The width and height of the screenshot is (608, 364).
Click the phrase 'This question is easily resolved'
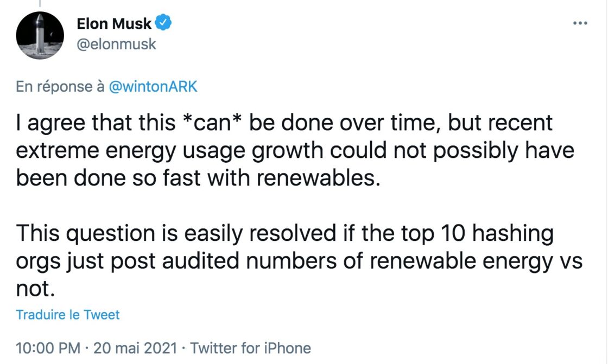click(x=176, y=234)
